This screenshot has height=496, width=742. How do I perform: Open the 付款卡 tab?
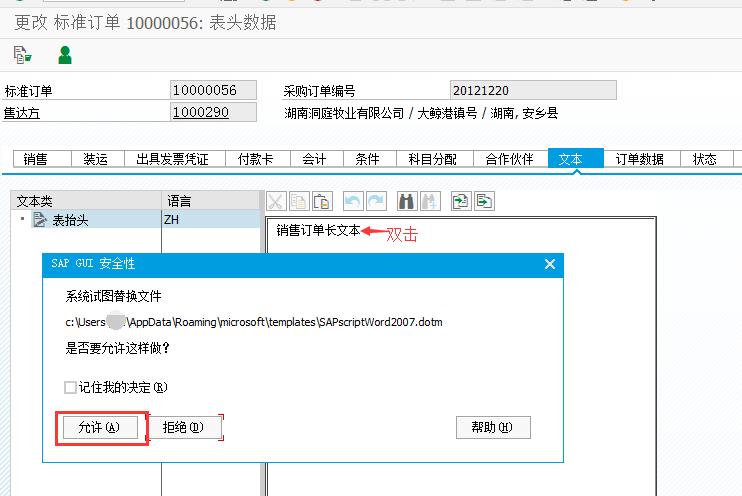coord(258,159)
